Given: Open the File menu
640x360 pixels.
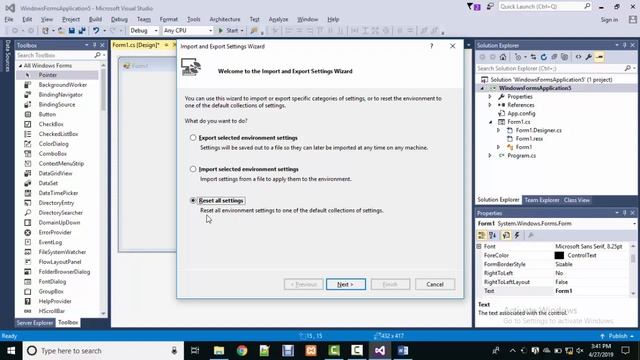Looking at the screenshot, I should click(9, 19).
